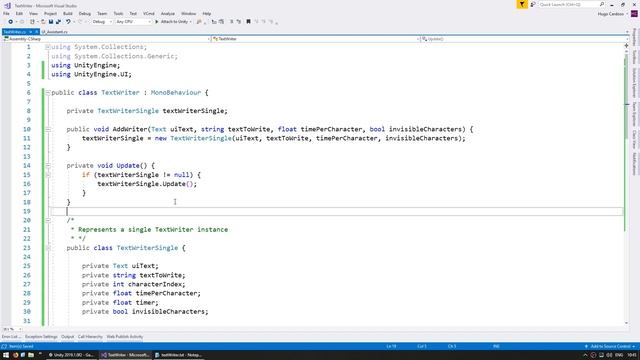Collapse the AddWriter method at line 10

tap(48, 129)
